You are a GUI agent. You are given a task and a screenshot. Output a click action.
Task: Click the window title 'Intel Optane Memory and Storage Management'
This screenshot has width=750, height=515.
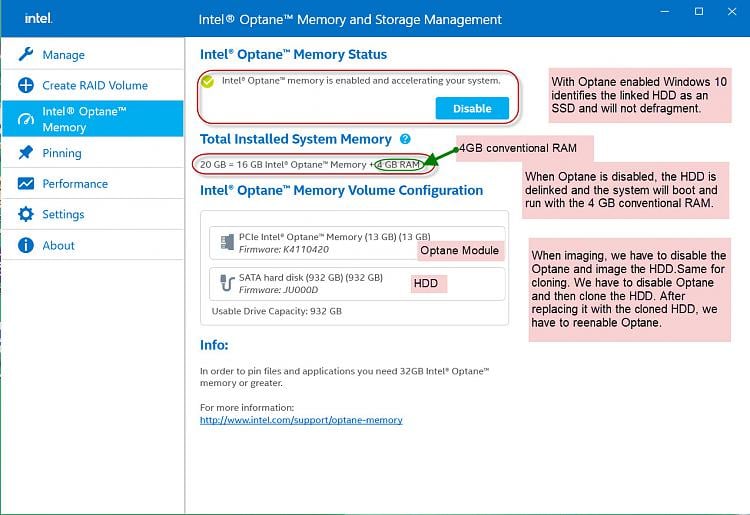coord(350,19)
